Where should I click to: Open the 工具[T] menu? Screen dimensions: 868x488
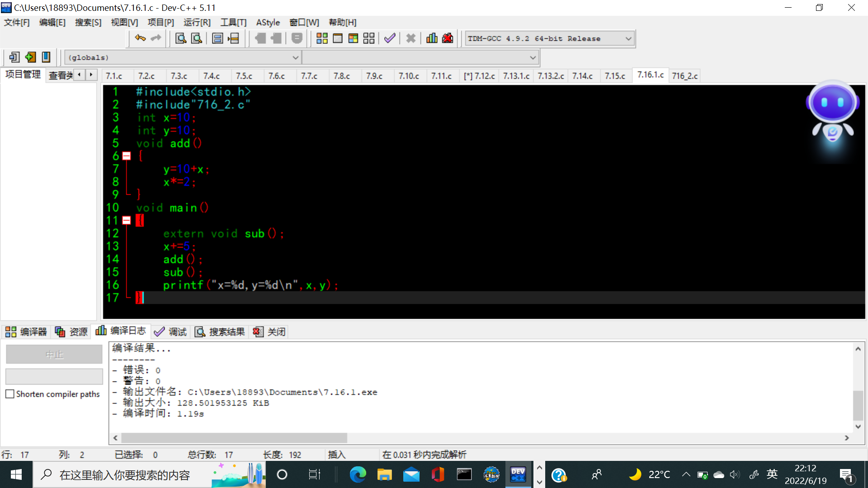233,23
